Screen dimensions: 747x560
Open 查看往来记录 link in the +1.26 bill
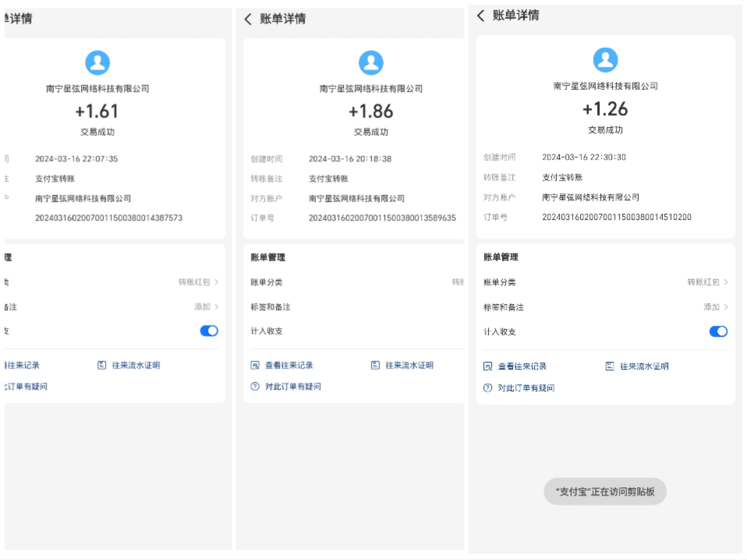pos(522,366)
